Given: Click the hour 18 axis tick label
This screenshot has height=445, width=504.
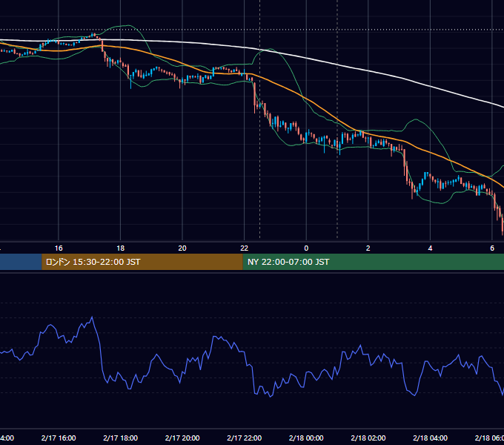Looking at the screenshot, I should (x=121, y=248).
